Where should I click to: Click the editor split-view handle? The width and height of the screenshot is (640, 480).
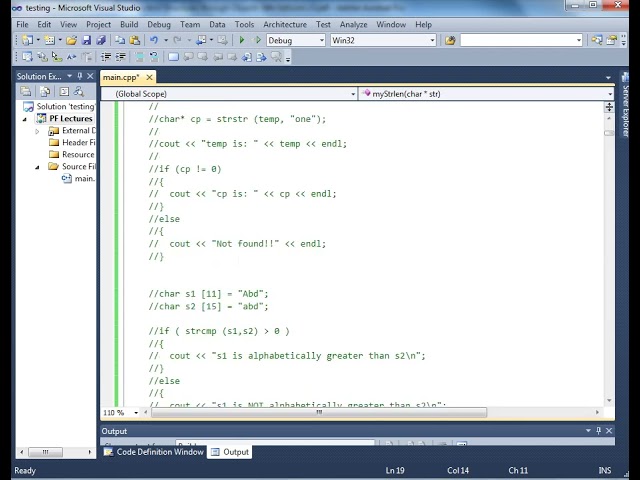click(609, 107)
